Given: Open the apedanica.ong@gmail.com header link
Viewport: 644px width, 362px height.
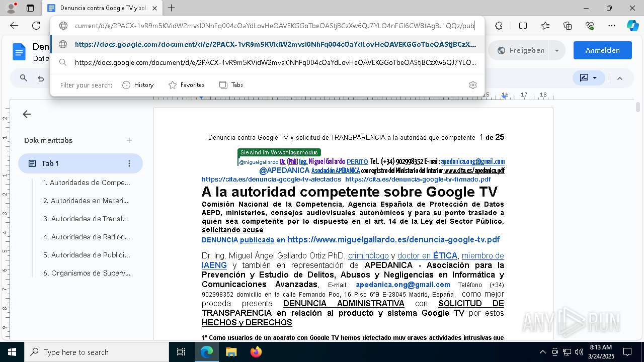Looking at the screenshot, I should 472,161.
